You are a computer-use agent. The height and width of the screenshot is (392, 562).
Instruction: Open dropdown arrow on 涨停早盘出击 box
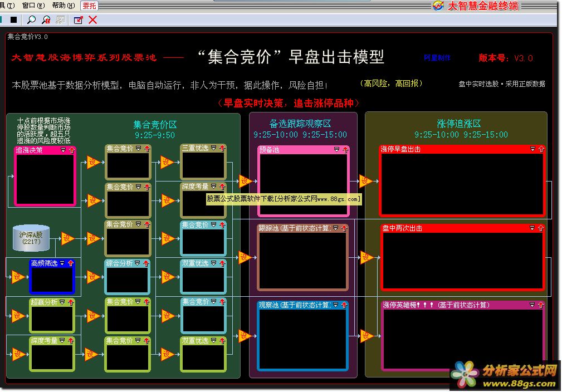532,149
